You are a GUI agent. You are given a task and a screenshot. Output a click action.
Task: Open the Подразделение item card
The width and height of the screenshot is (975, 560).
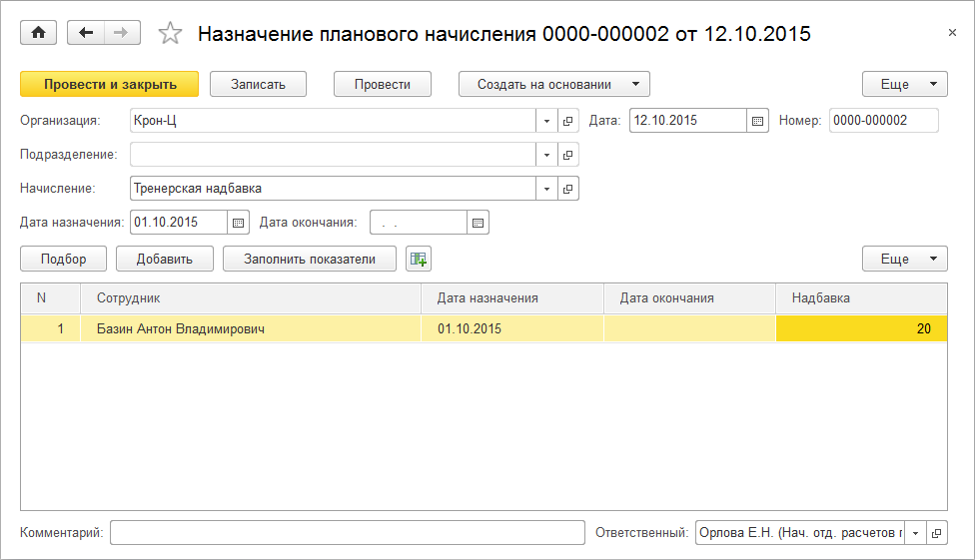(567, 154)
